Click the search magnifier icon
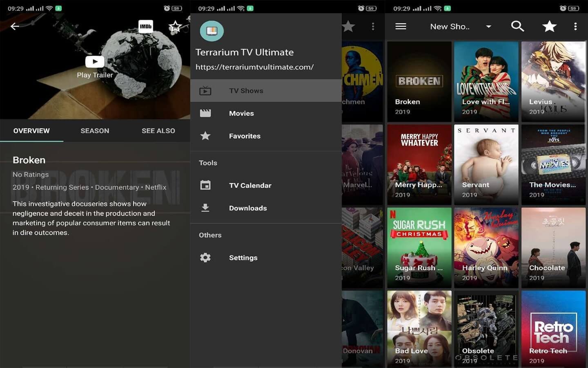This screenshot has width=588, height=368. click(517, 26)
